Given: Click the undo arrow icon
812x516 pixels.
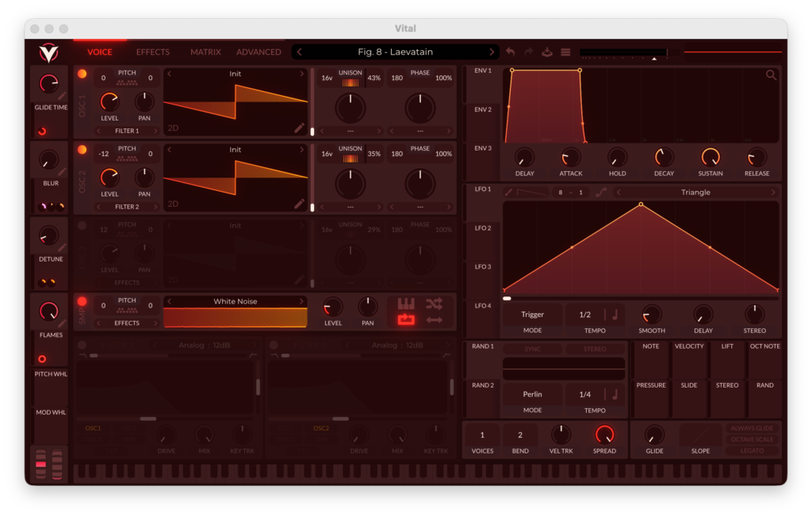Looking at the screenshot, I should (510, 52).
